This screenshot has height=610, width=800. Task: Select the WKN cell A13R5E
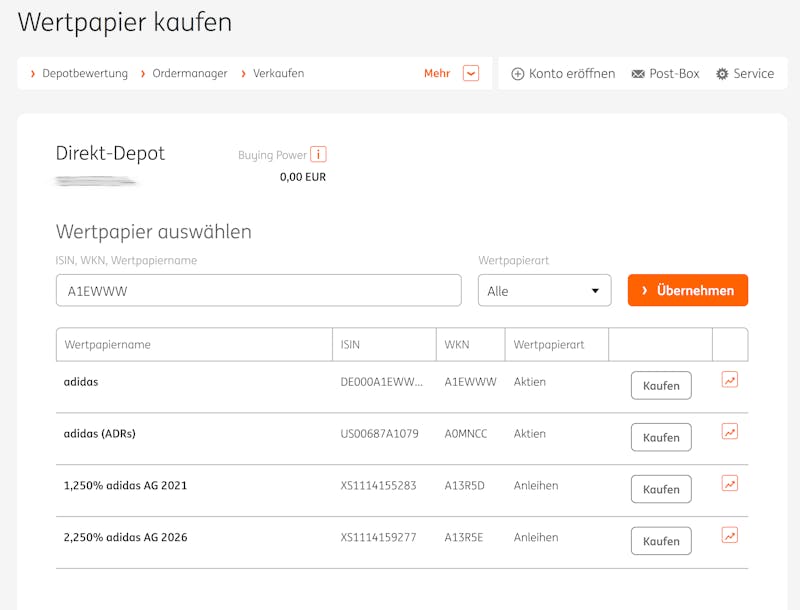[464, 538]
